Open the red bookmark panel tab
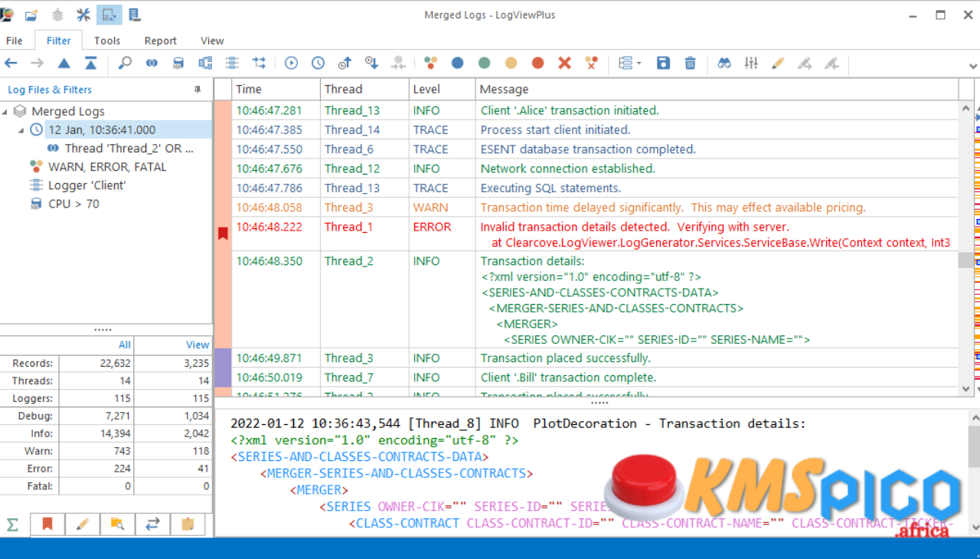The height and width of the screenshot is (559, 980). pyautogui.click(x=47, y=525)
